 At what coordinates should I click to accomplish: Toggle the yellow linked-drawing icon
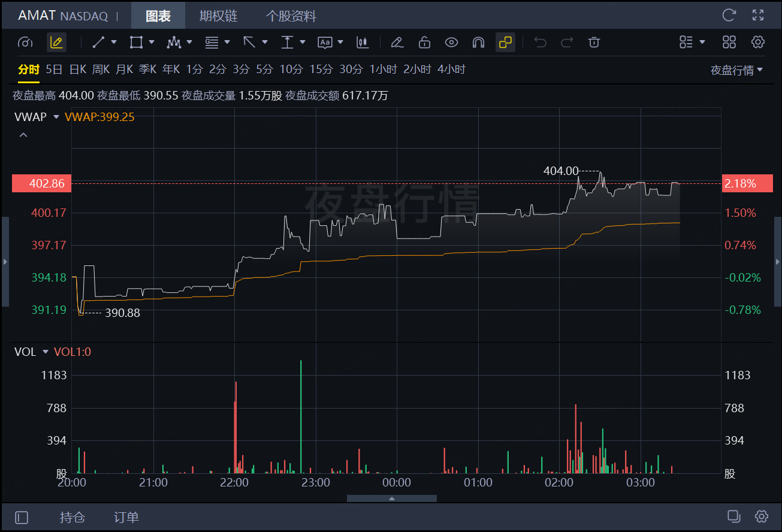(x=506, y=43)
